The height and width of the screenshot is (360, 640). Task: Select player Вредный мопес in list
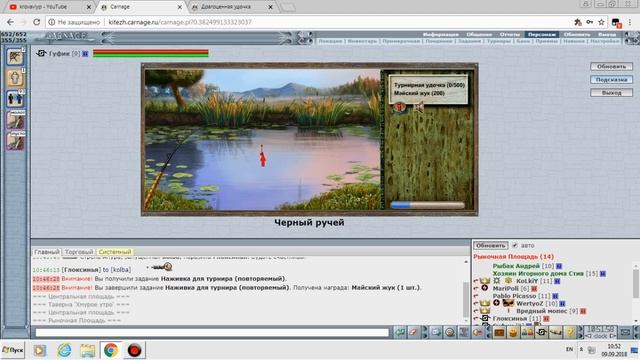(541, 311)
